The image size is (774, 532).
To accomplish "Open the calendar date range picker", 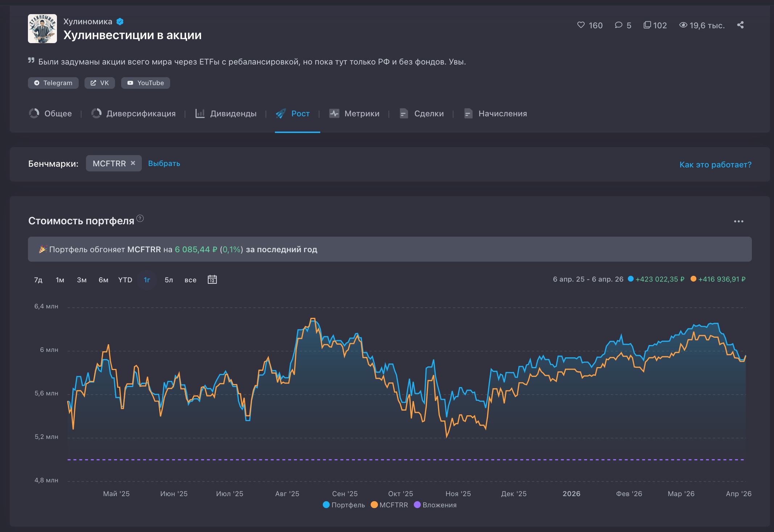I will click(x=212, y=279).
